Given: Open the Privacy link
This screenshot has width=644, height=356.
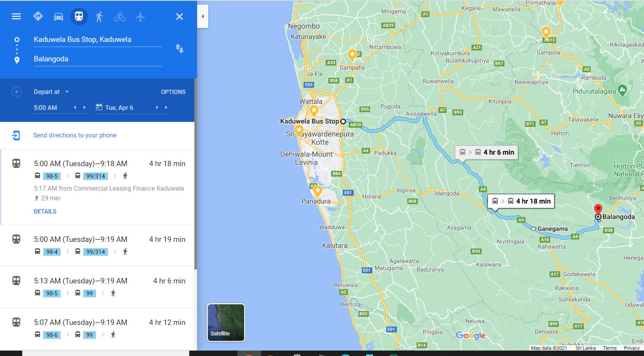Looking at the screenshot, I should (x=632, y=348).
